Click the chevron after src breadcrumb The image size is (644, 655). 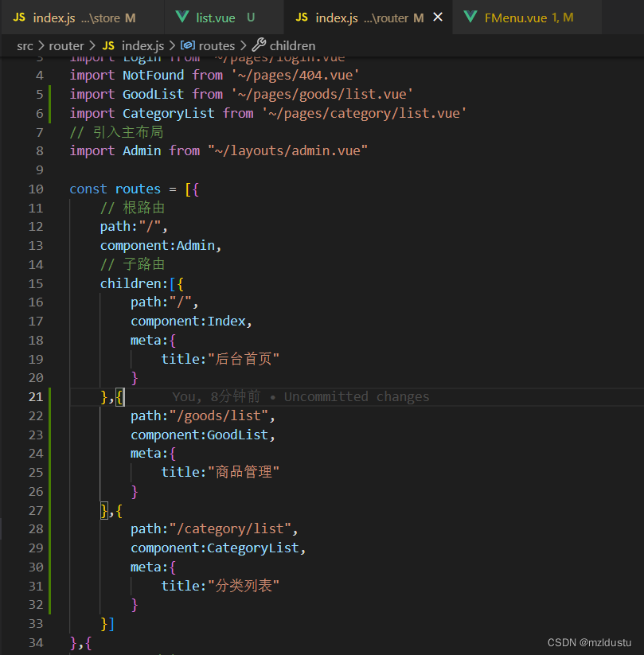pyautogui.click(x=41, y=46)
